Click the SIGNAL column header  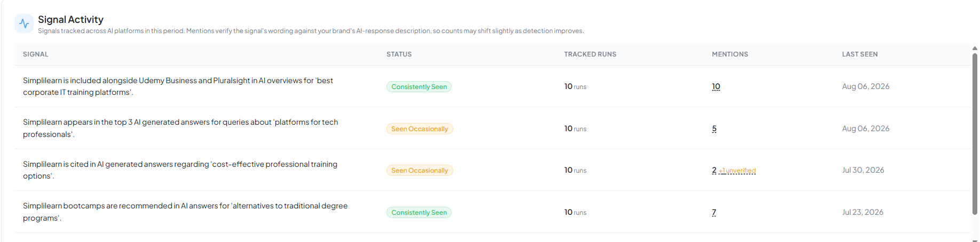click(36, 54)
